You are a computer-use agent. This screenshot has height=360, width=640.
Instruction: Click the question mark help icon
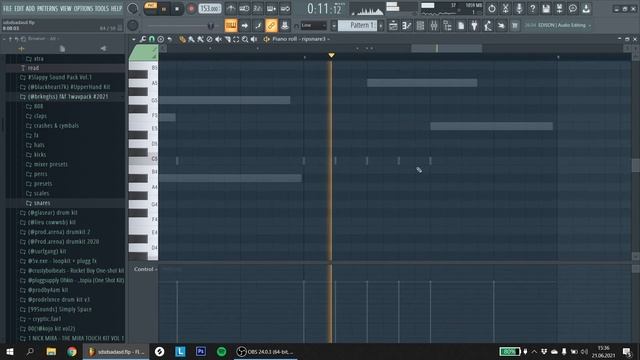coord(532,9)
